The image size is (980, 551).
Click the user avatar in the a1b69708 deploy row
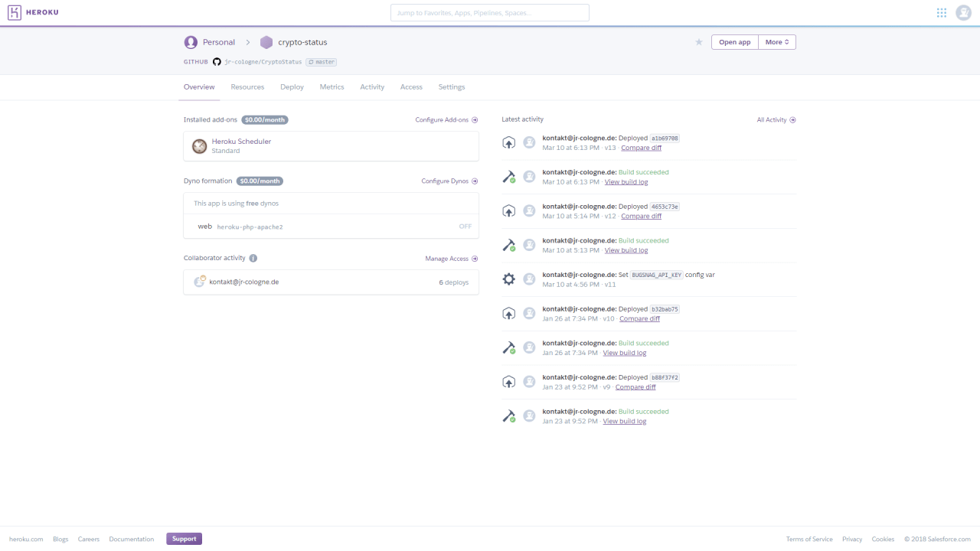tap(529, 142)
